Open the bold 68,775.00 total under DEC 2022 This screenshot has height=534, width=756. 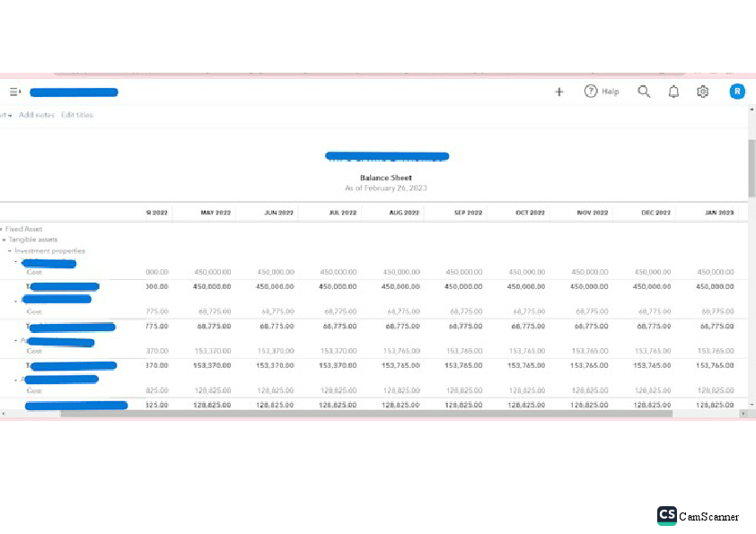pos(655,327)
